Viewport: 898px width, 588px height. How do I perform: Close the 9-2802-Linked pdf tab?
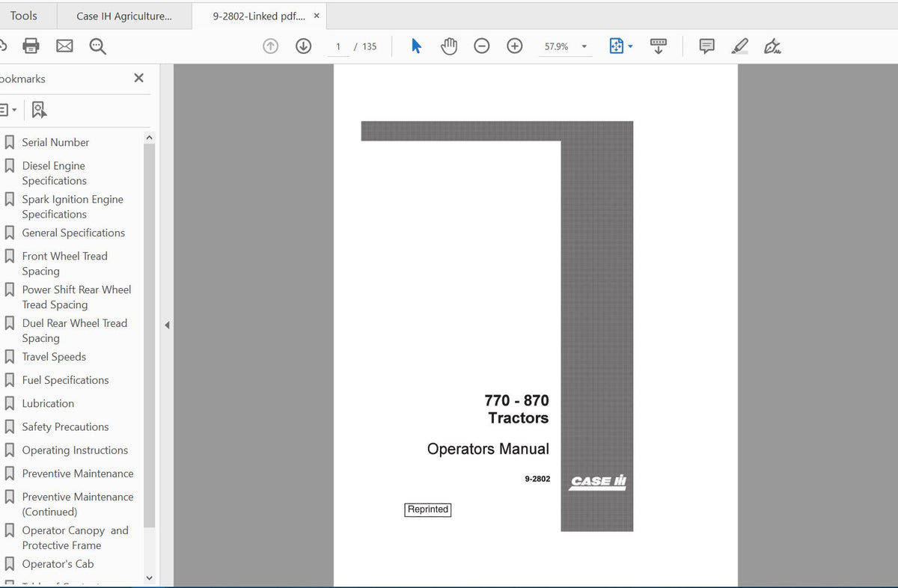[x=317, y=16]
